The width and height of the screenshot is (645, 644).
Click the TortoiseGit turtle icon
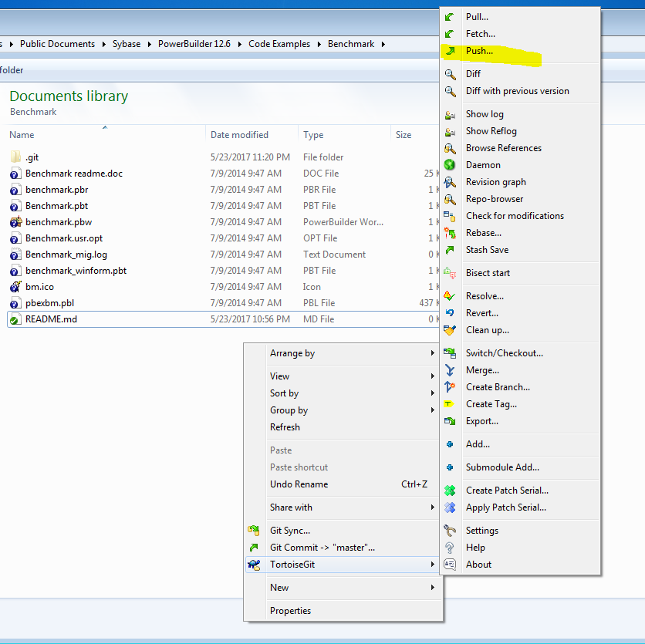coord(254,565)
